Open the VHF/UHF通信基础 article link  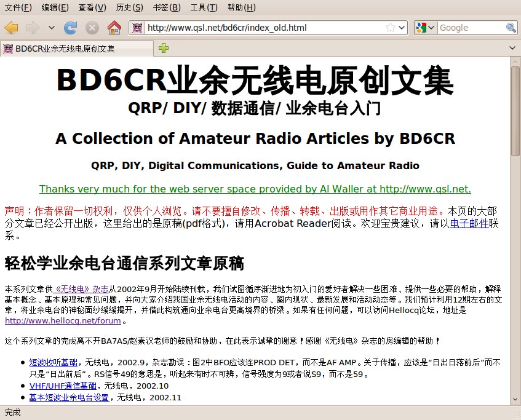coord(63,386)
